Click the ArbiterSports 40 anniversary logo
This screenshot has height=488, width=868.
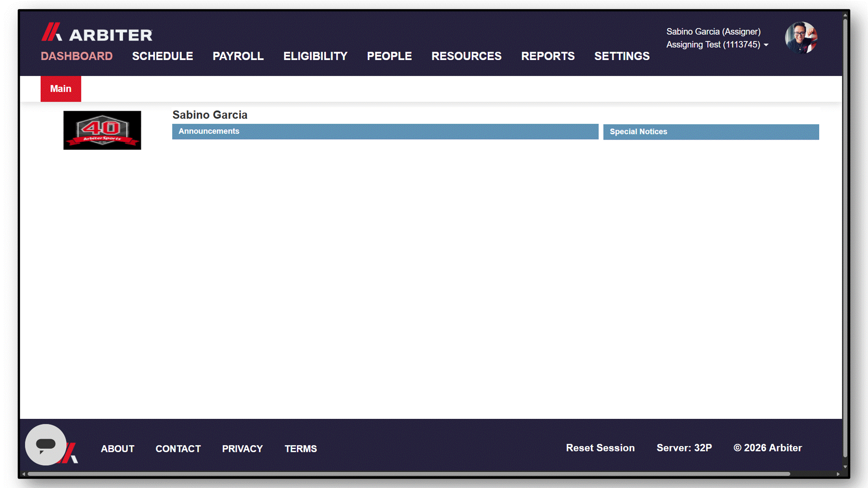point(102,130)
